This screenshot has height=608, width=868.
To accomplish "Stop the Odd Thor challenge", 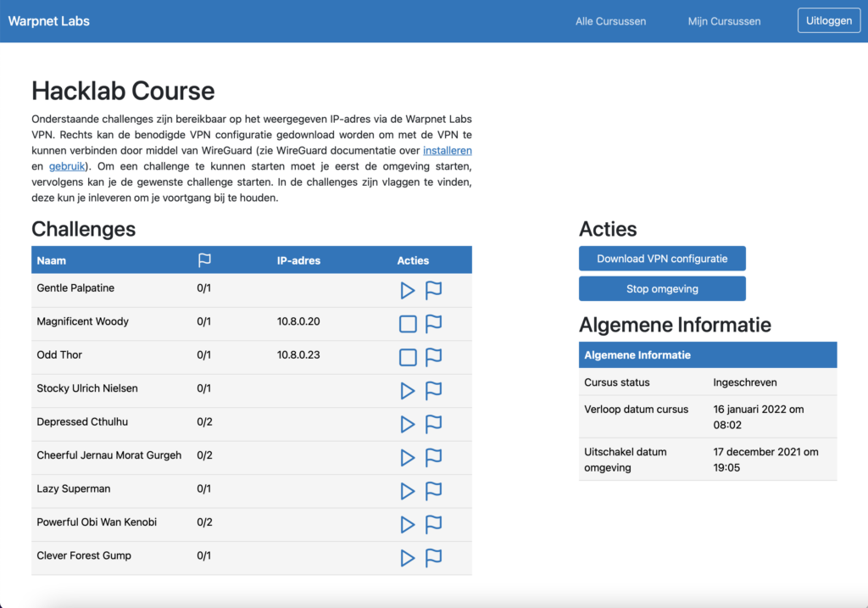I will tap(408, 357).
